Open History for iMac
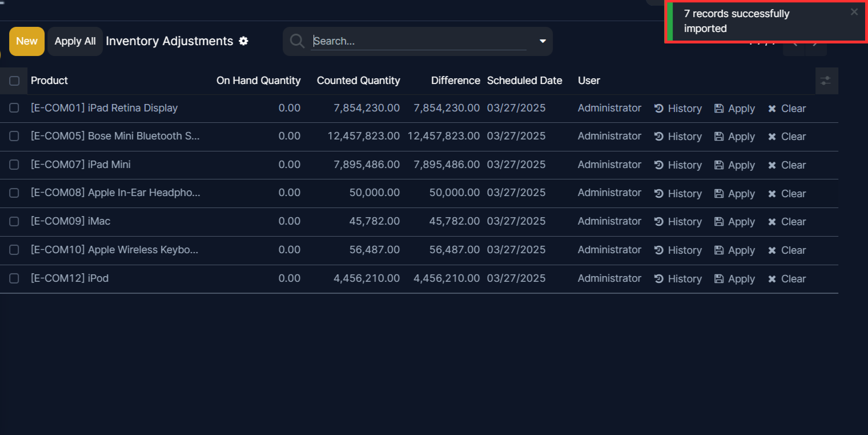 pyautogui.click(x=678, y=222)
